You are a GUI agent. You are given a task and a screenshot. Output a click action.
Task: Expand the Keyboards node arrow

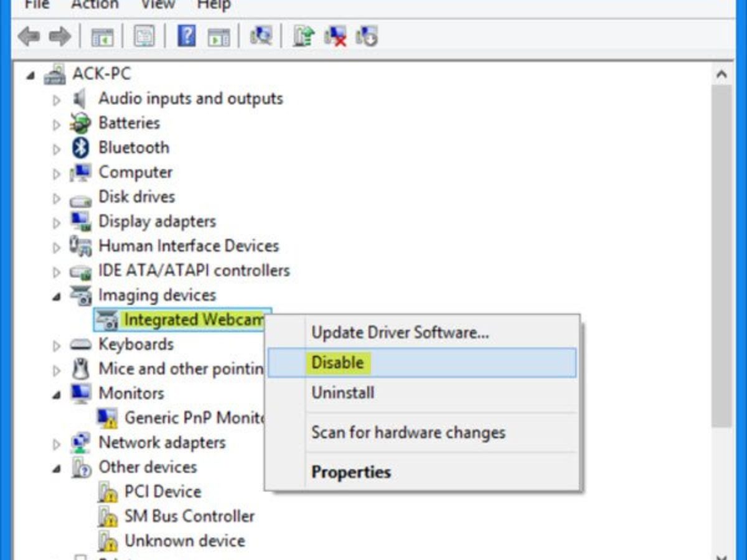pyautogui.click(x=57, y=345)
